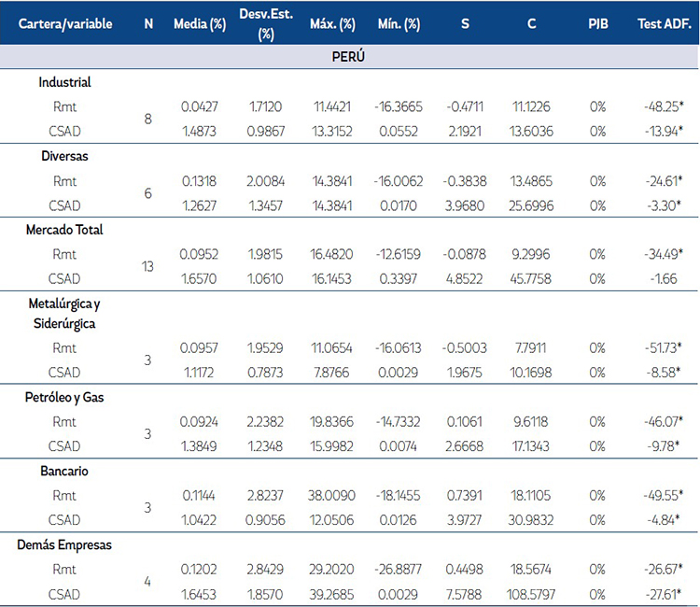Click the PERÚ section heading

pyautogui.click(x=348, y=56)
